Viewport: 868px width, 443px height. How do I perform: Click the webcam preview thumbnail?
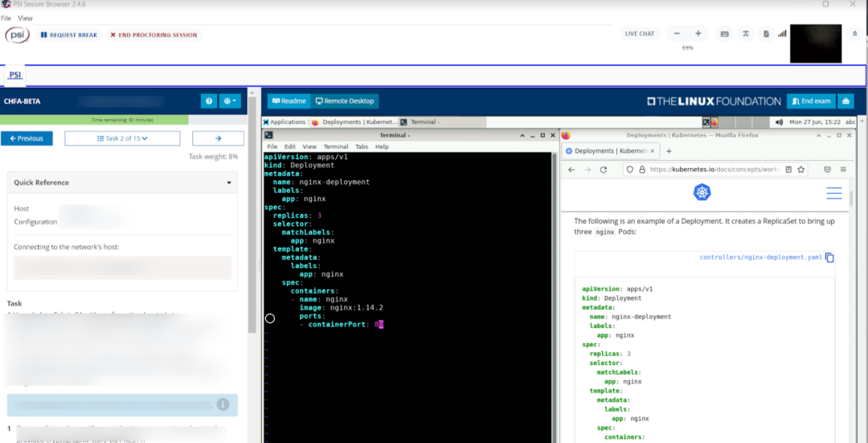(x=816, y=43)
